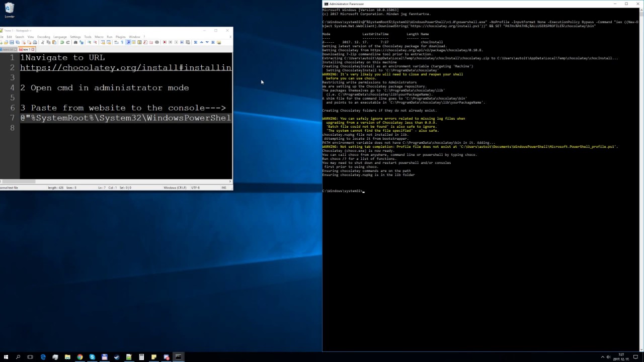The height and width of the screenshot is (362, 644).
Task: Click the Windows (CR LF) status bar field
Action: click(x=175, y=188)
